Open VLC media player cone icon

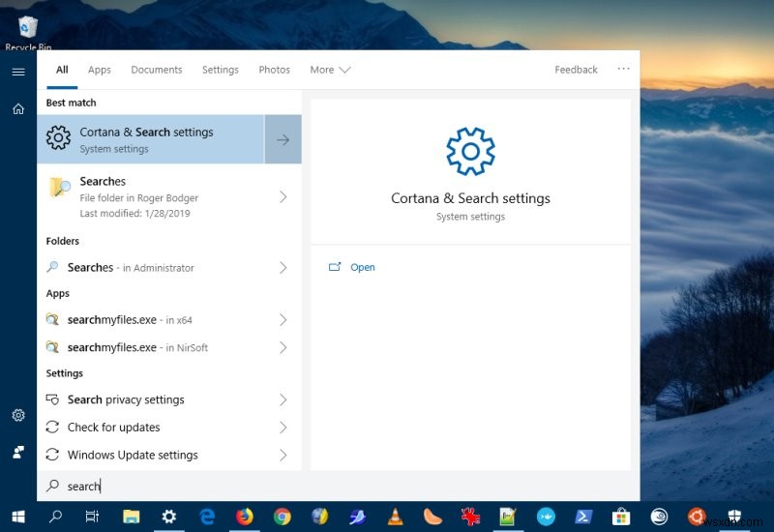click(x=395, y=517)
